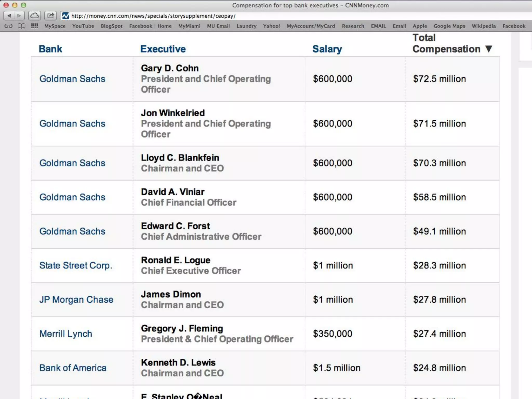The height and width of the screenshot is (399, 532).
Task: Open the Reading List glasses icon
Action: click(x=8, y=26)
